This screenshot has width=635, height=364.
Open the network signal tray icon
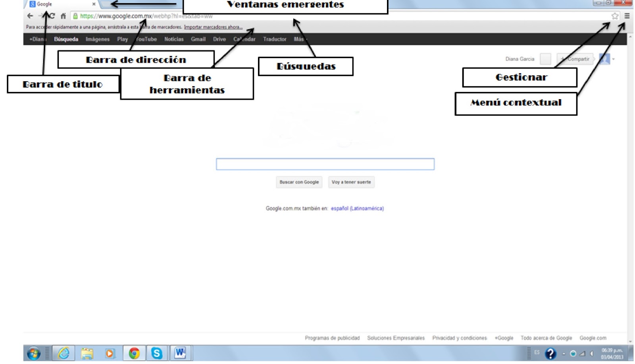[x=582, y=354]
